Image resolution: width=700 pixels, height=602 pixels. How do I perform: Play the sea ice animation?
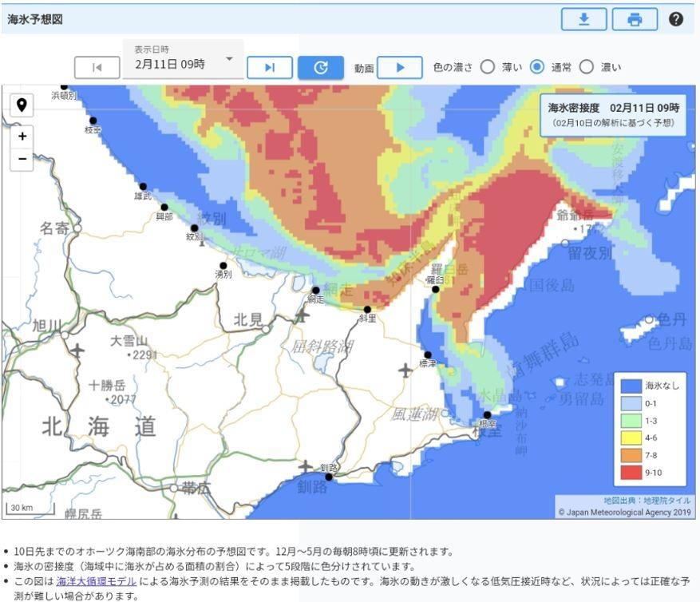click(x=399, y=68)
